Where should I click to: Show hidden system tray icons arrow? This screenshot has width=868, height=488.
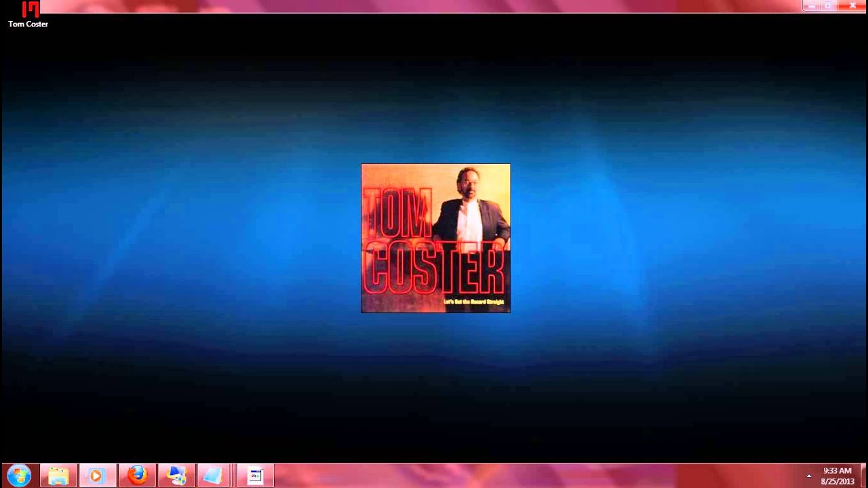[x=808, y=476]
